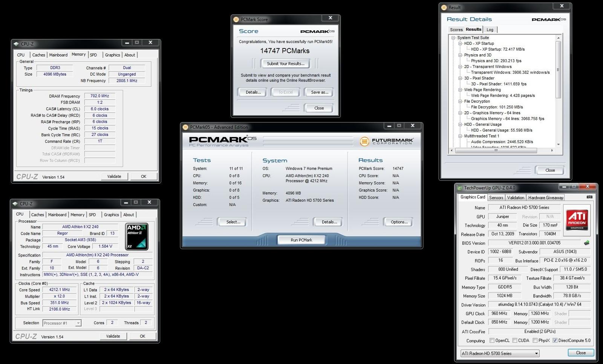Screen dimensions: 603x364
Task: Tick the CUDA checkbox
Action: point(514,340)
